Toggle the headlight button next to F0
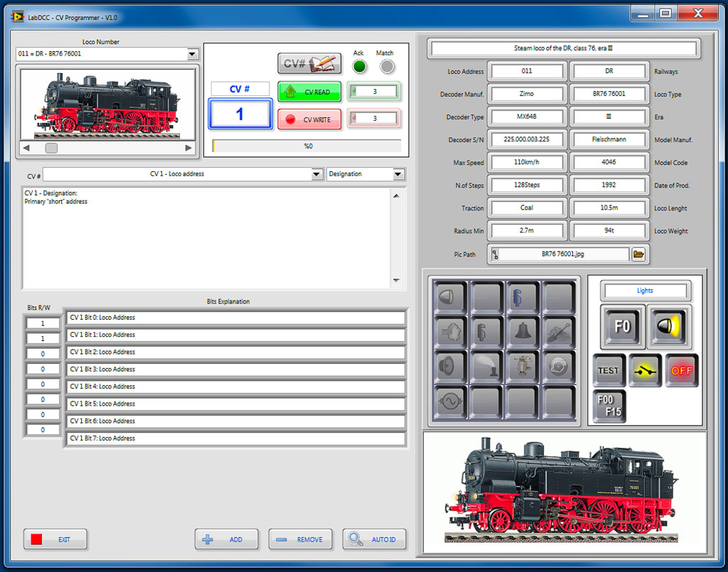This screenshot has width=728, height=572. point(668,327)
